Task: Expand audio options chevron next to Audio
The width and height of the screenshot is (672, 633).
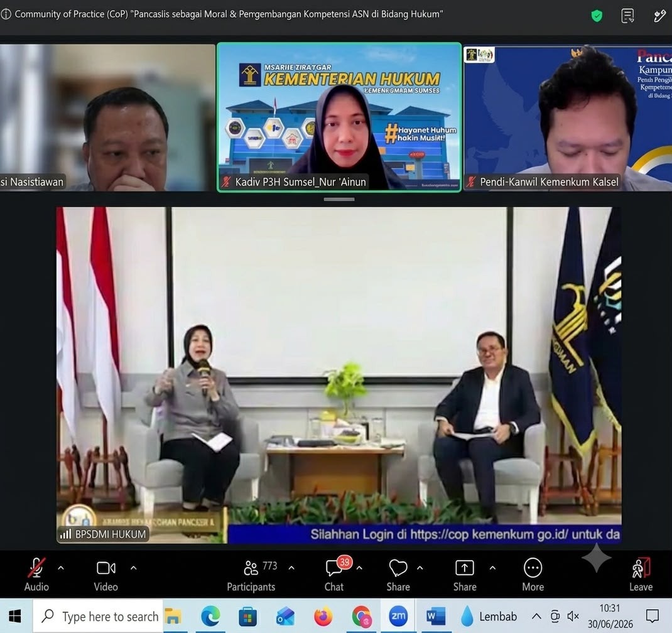Action: click(61, 568)
